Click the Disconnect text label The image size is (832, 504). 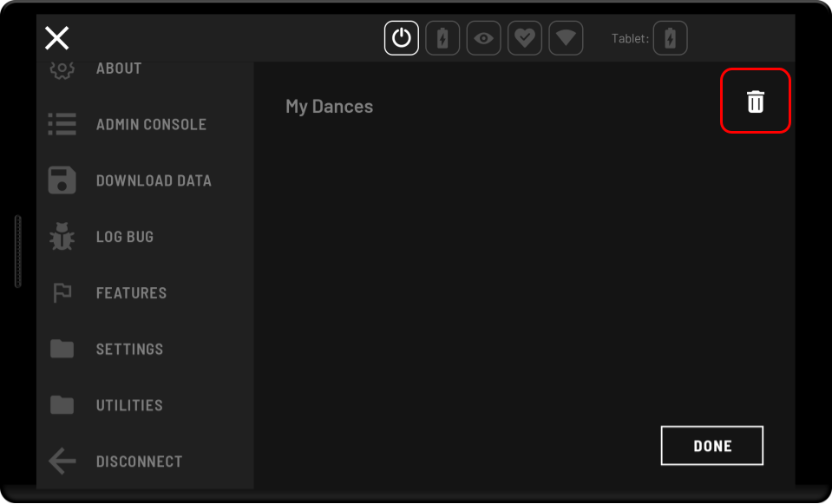[139, 461]
